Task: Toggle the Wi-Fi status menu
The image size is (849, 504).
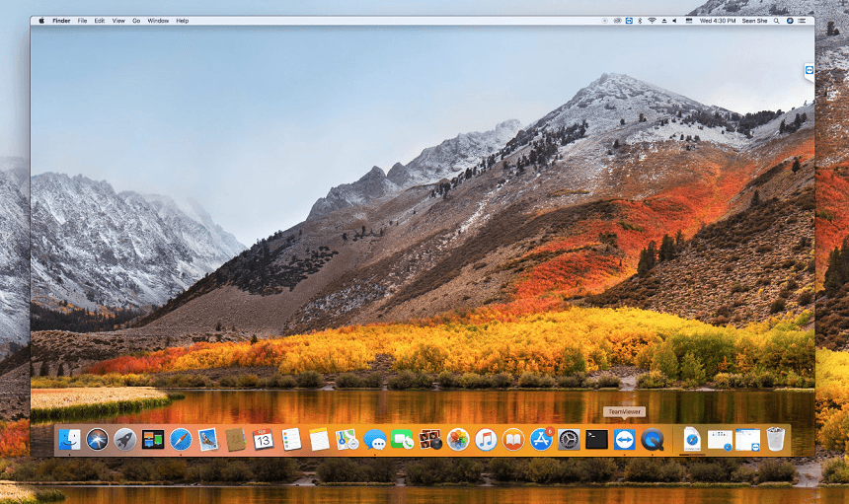Action: pos(652,21)
